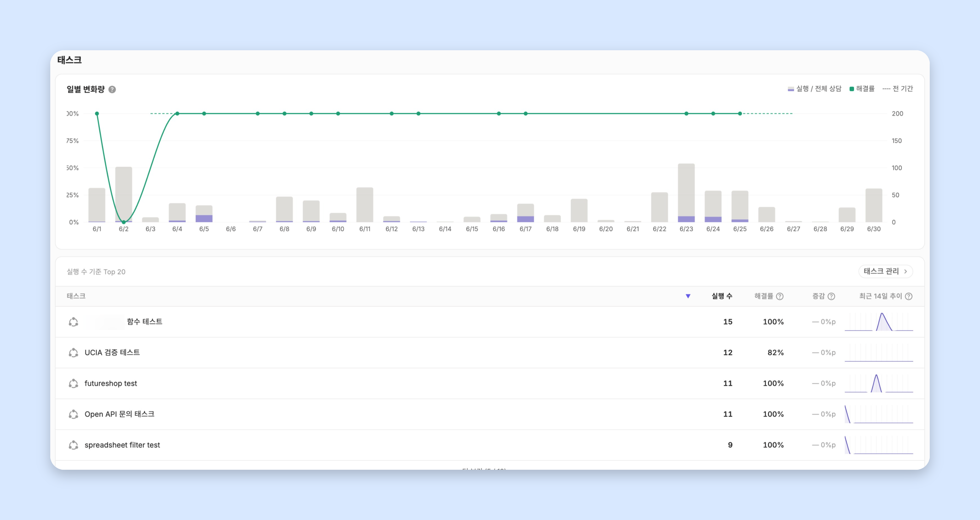
Task: Click the 82% resolution rate for UCIA 검증 테스트
Action: coord(775,353)
